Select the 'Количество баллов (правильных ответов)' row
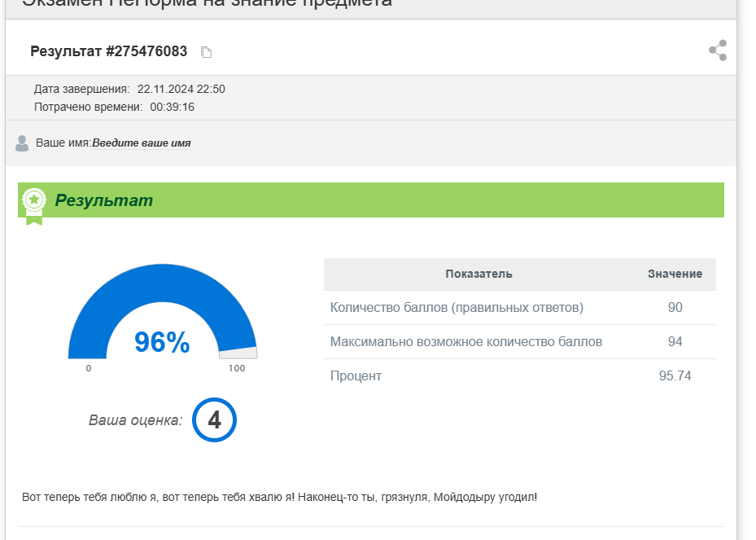Viewport: 756px width, 540px height. [457, 307]
